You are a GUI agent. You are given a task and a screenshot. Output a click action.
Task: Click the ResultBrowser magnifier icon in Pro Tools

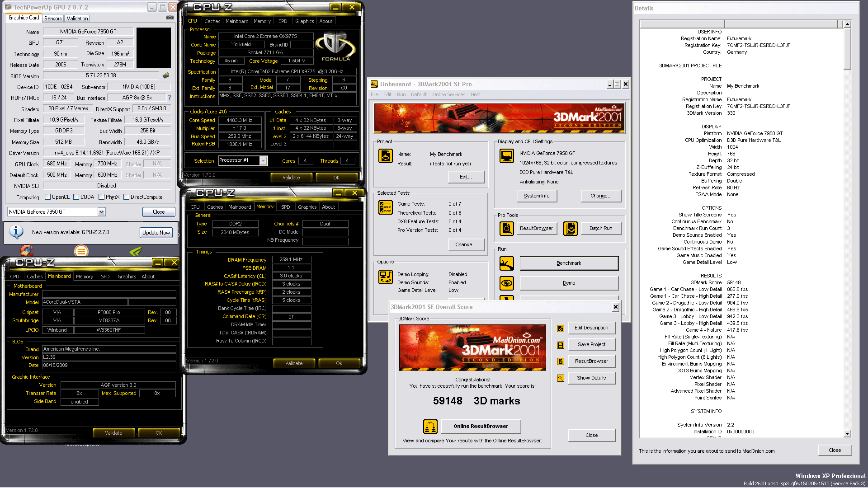507,229
